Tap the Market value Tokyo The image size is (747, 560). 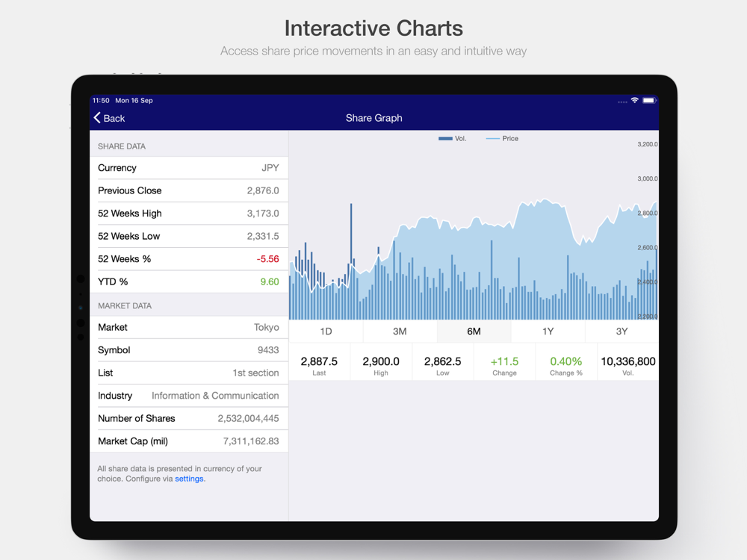click(x=267, y=327)
